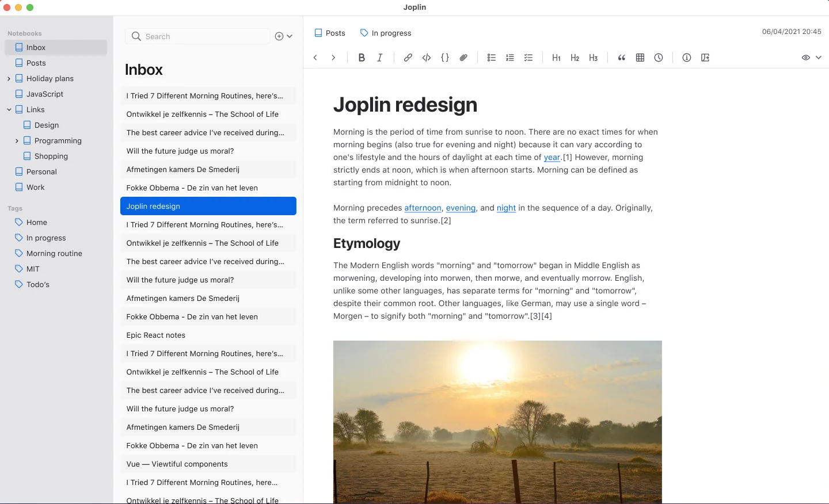Click the notebook icon beside Posts
829x504 pixels.
pos(318,33)
